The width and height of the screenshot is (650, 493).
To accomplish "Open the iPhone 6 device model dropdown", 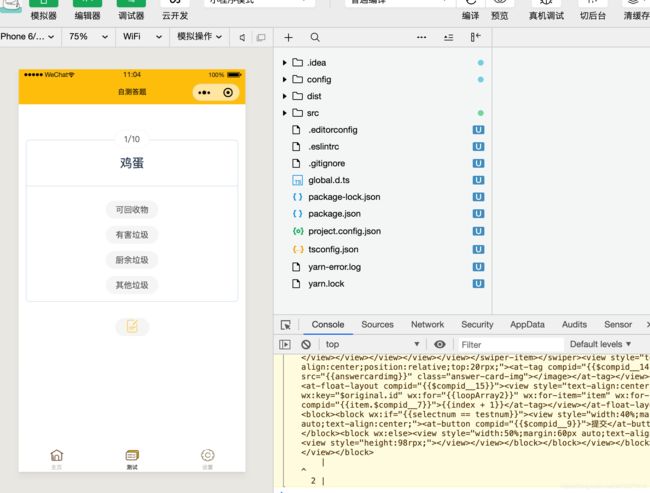I will [27, 36].
